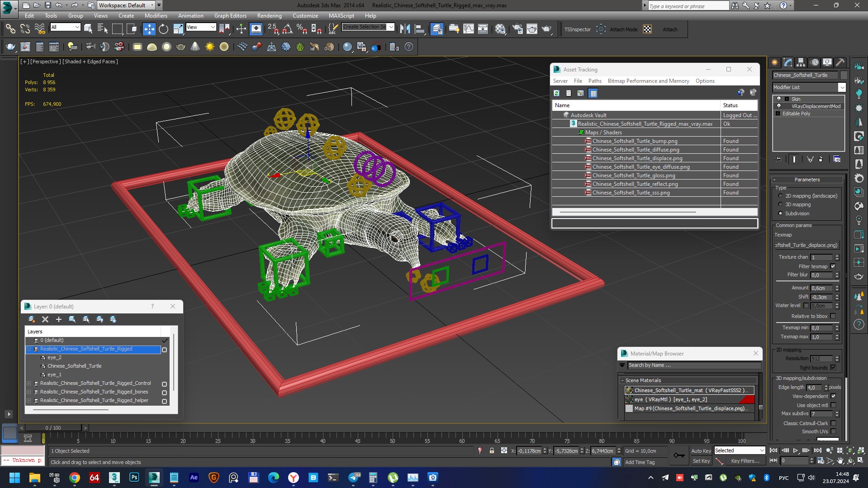Open the Utilities command panel tab
Image resolution: width=868 pixels, height=488 pixels.
pos(840,62)
